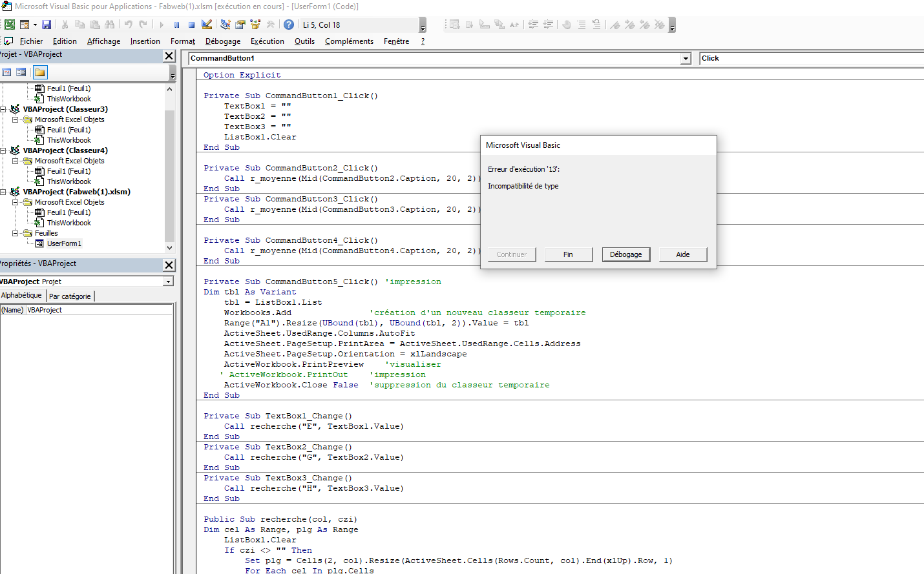Open VBA Help question mark icon

click(x=289, y=25)
